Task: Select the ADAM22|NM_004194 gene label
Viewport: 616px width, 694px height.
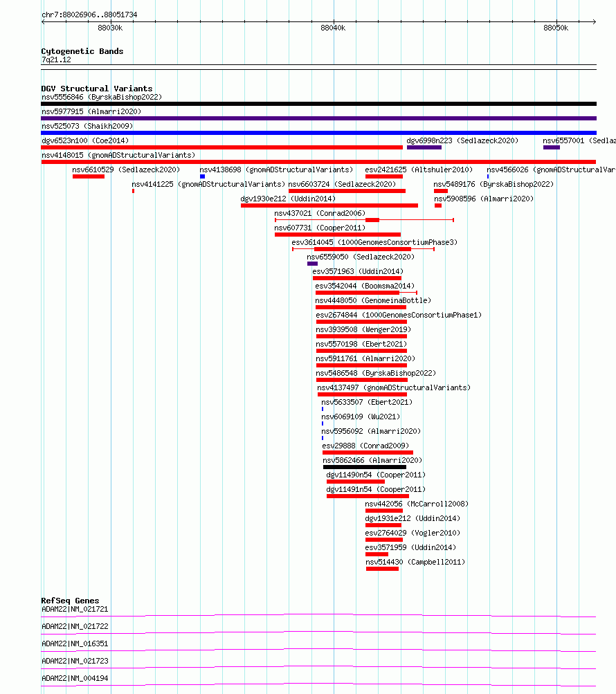Action: pos(75,679)
